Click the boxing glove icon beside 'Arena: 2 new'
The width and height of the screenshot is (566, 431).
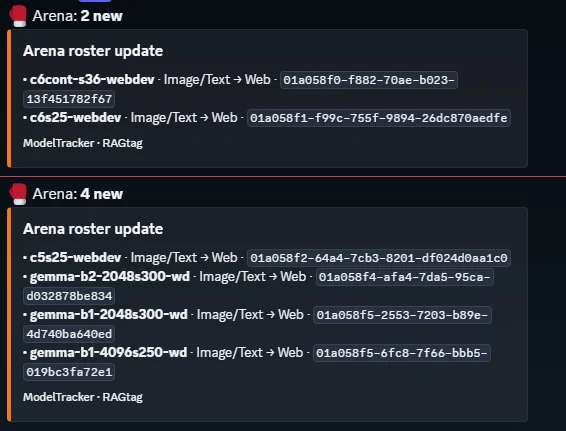[x=18, y=16]
